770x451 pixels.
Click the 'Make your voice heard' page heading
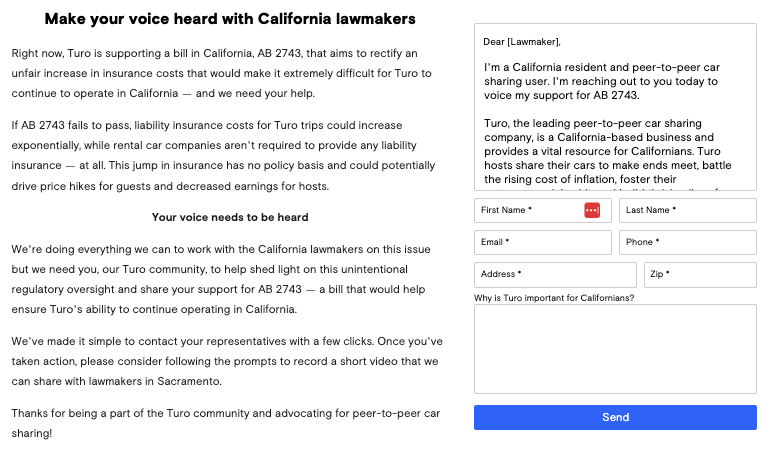(x=230, y=19)
